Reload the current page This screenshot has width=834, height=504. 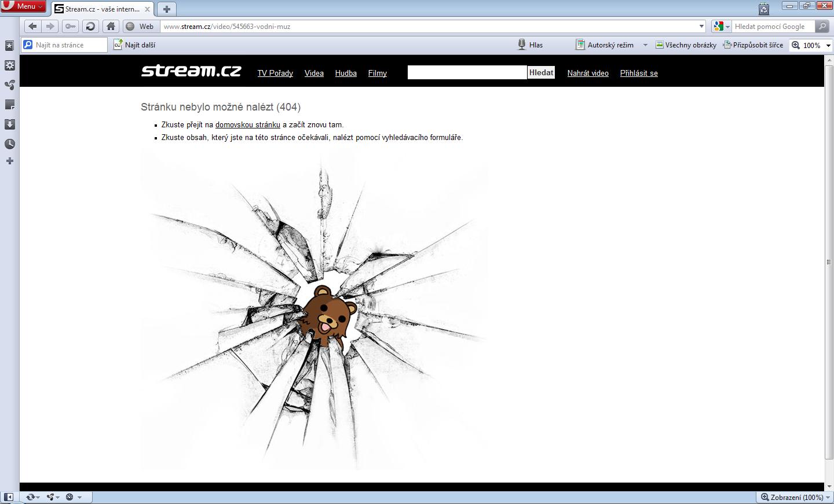tap(90, 26)
